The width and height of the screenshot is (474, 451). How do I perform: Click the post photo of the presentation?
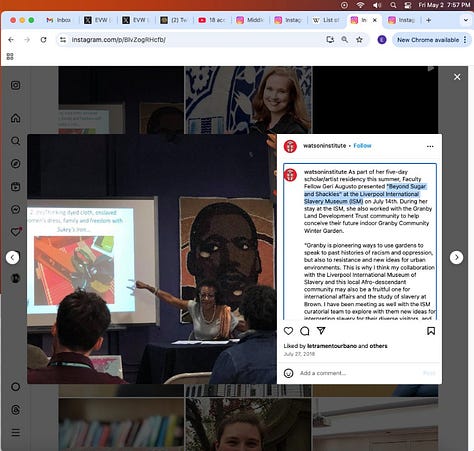152,259
